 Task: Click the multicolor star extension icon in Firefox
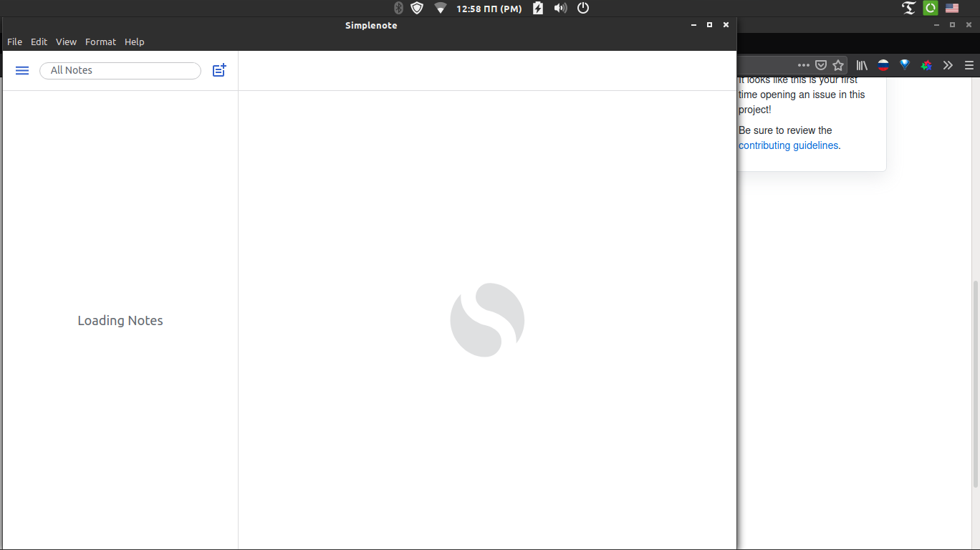926,65
